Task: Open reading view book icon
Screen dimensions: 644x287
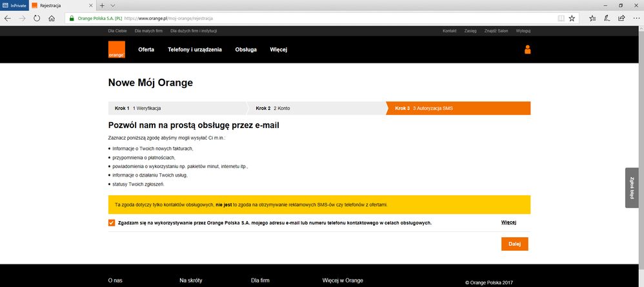Action: [x=560, y=18]
